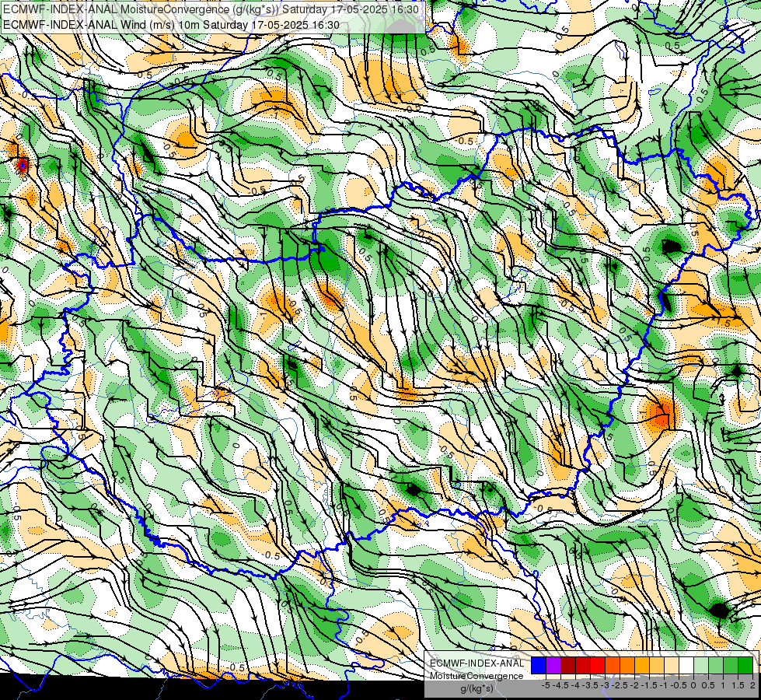This screenshot has height=700, width=761.
Task: Click the purple legend swatch
Action: 553,665
